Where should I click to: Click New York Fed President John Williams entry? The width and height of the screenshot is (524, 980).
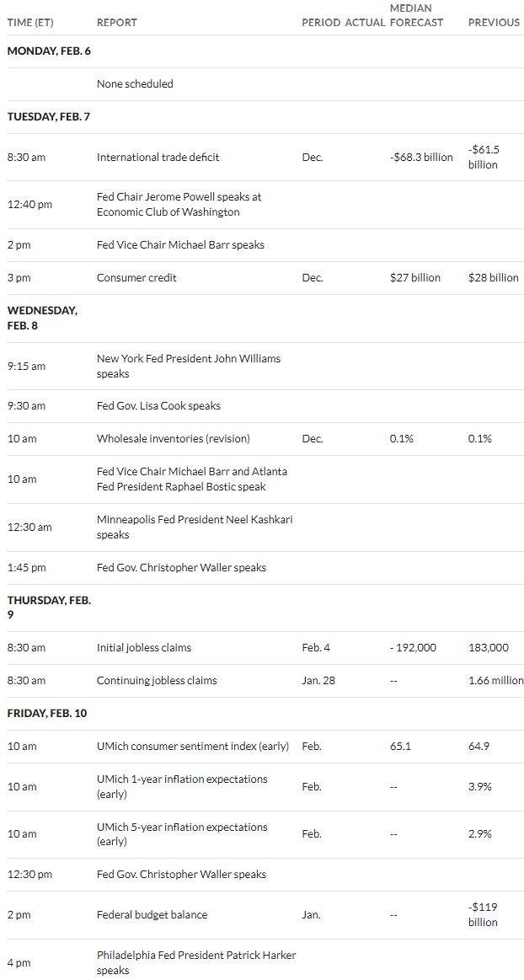[189, 367]
